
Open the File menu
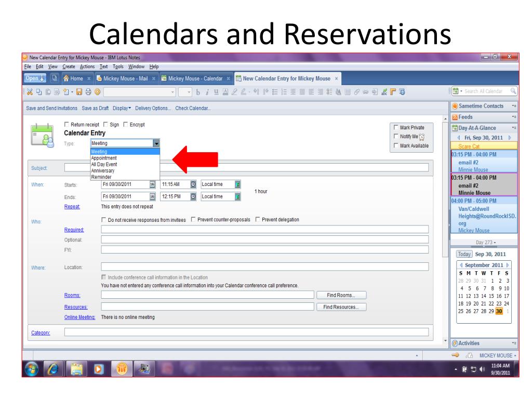tap(28, 67)
